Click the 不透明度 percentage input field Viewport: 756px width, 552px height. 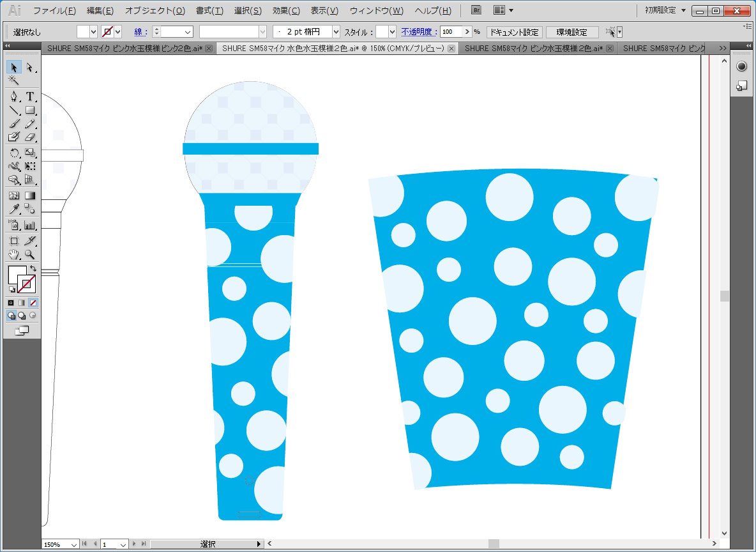451,32
